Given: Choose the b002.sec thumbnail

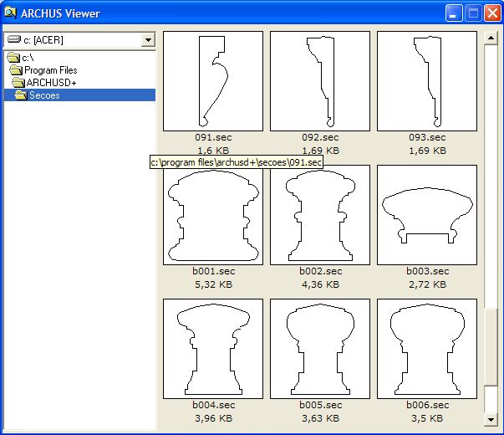Looking at the screenshot, I should coord(320,215).
